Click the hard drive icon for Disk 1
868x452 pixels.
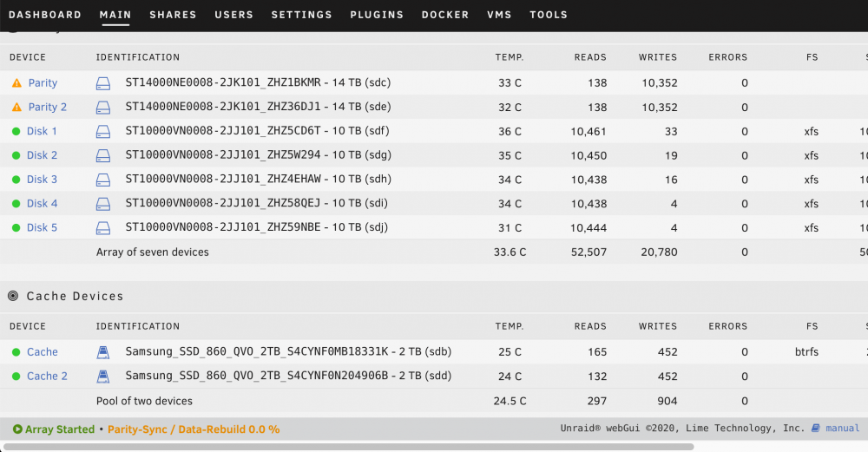click(x=103, y=132)
